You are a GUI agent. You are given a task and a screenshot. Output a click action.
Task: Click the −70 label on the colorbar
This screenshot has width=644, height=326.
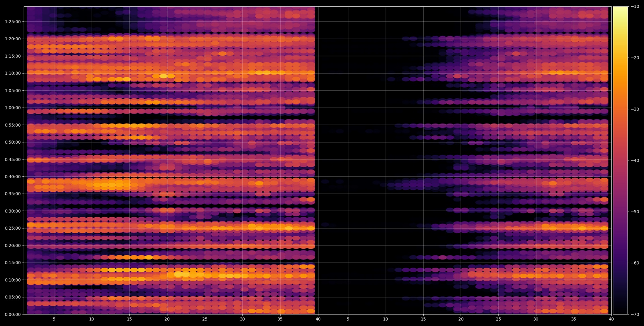(635, 314)
